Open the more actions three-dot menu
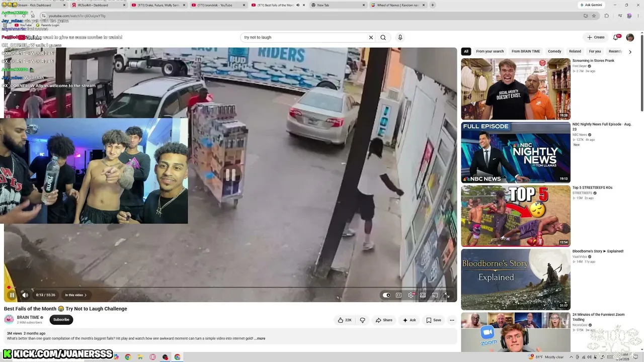Viewport: 644px width, 362px height. click(x=452, y=320)
